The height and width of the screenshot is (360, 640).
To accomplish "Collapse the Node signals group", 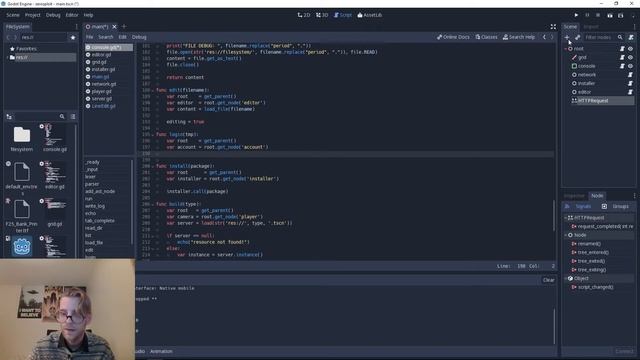I will 566,235.
